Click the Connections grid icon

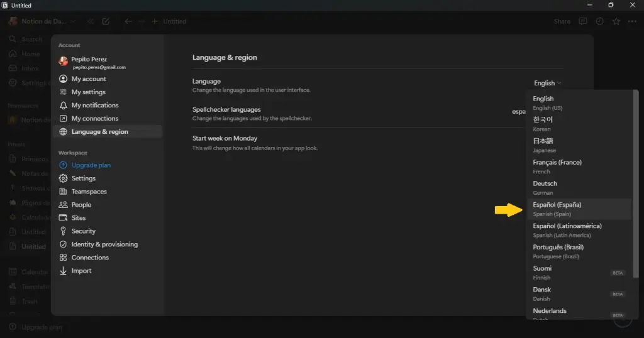[63, 257]
